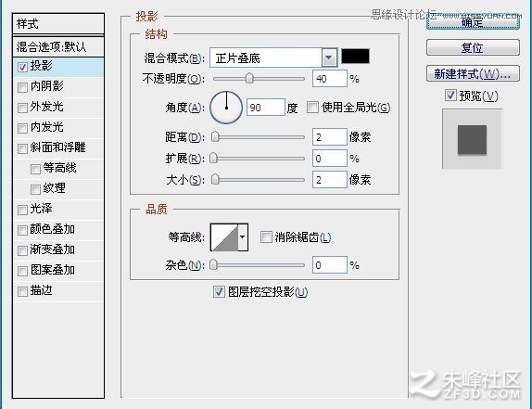Select the 渐变叠加 row label
This screenshot has width=532, height=409.
[53, 249]
